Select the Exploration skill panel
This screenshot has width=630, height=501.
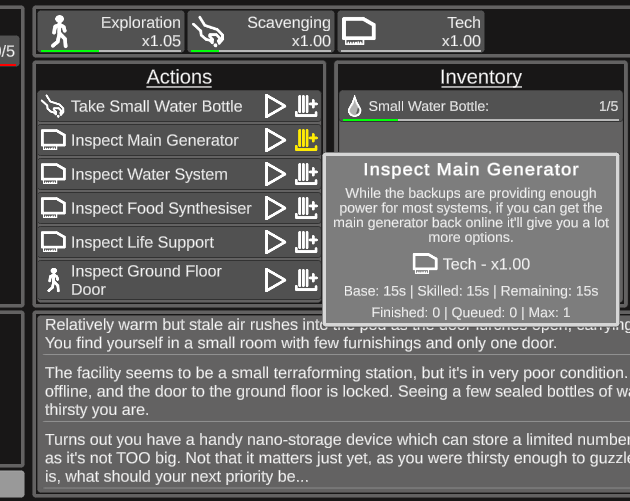[111, 32]
